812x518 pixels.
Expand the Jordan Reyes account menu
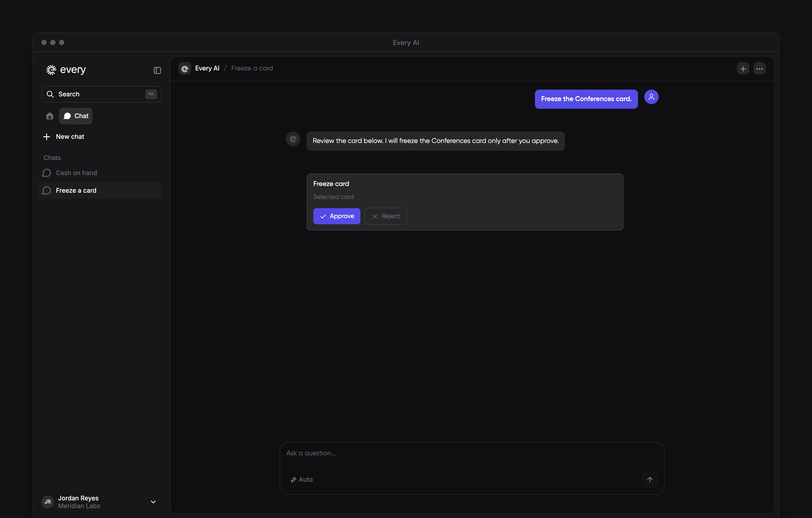153,502
